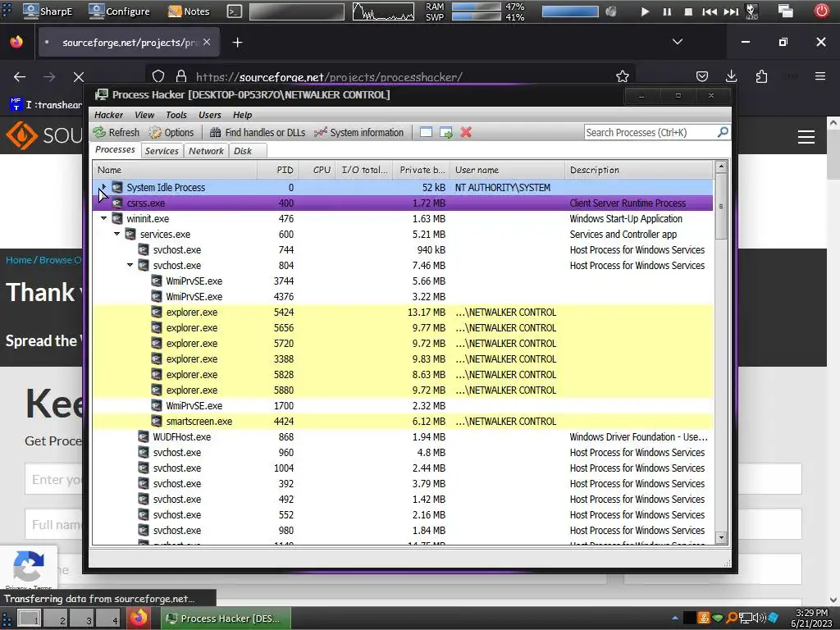840x630 pixels.
Task: Click the process list scroll up arrow
Action: [721, 167]
